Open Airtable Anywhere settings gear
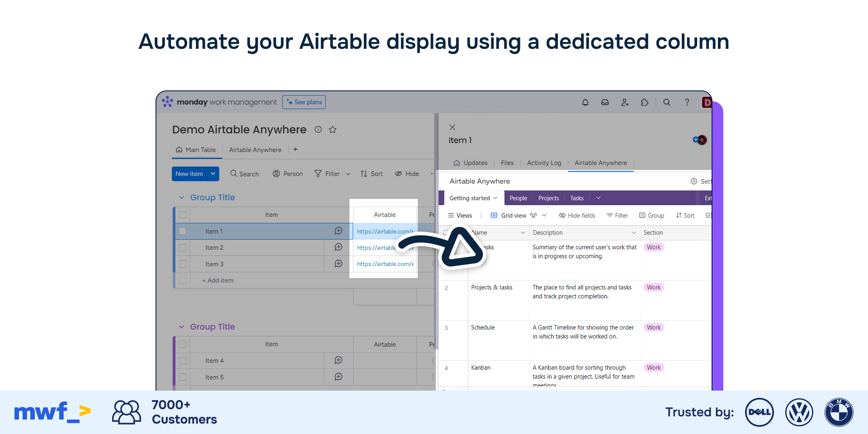 pos(694,181)
